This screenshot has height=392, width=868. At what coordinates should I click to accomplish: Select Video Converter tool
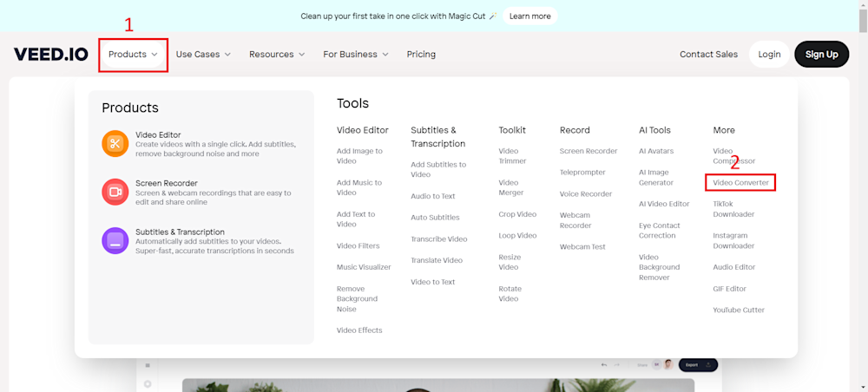(740, 182)
